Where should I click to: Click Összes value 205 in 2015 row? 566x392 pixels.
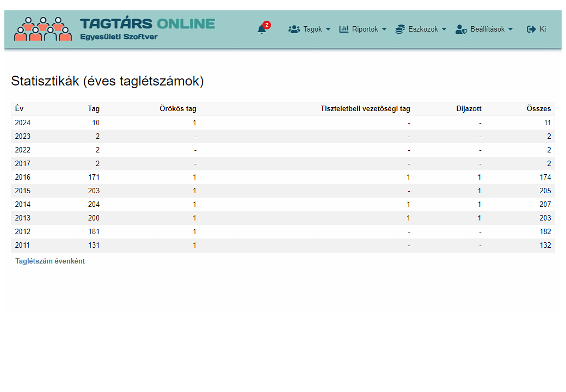click(x=545, y=191)
